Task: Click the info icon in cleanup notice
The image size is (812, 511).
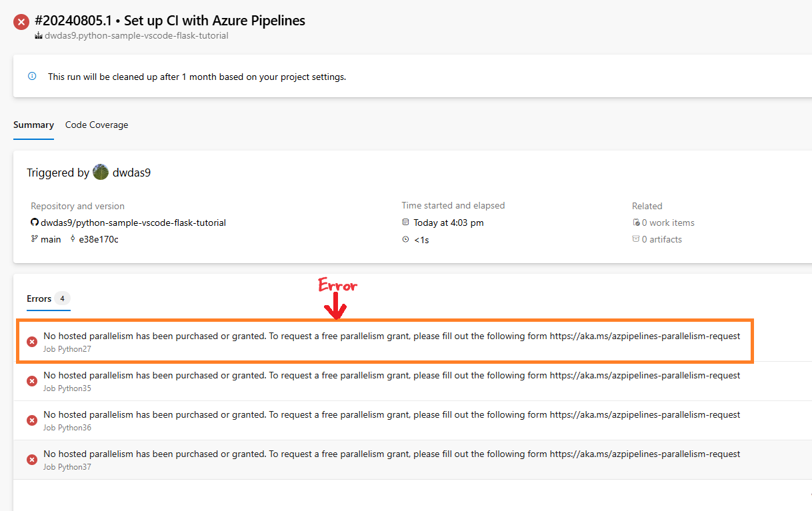Action: (x=32, y=77)
